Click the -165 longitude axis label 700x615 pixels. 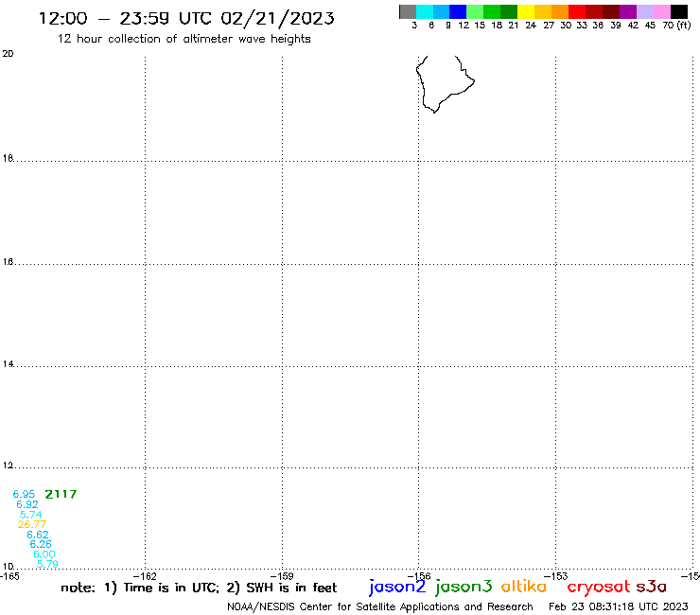click(9, 576)
